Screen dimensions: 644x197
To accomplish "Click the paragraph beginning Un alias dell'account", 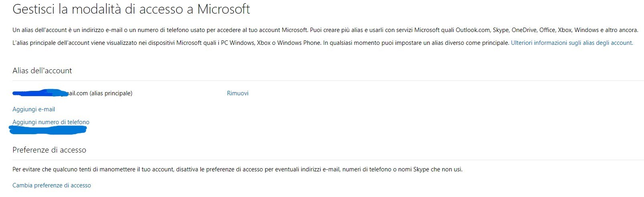I will pyautogui.click(x=325, y=30).
